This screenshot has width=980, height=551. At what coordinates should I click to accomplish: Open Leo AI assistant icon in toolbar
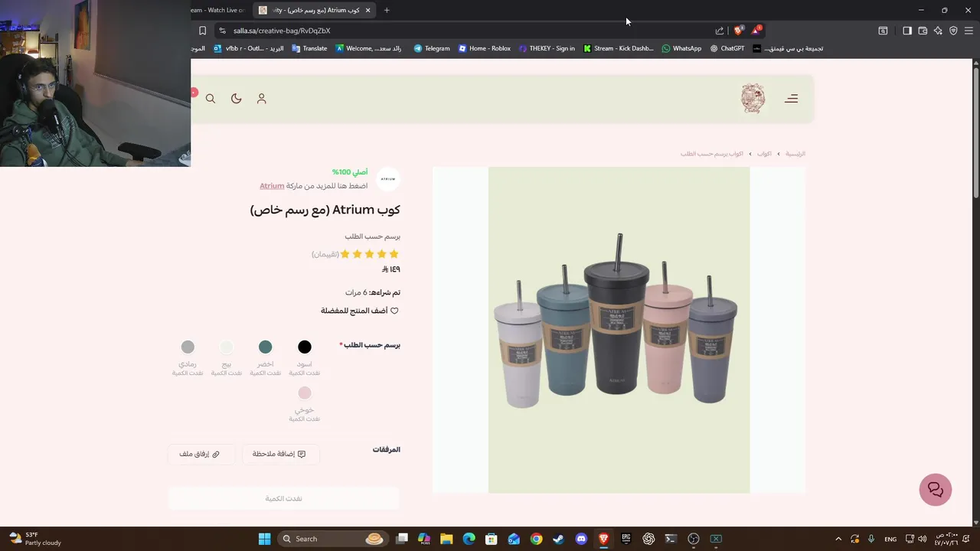click(938, 31)
